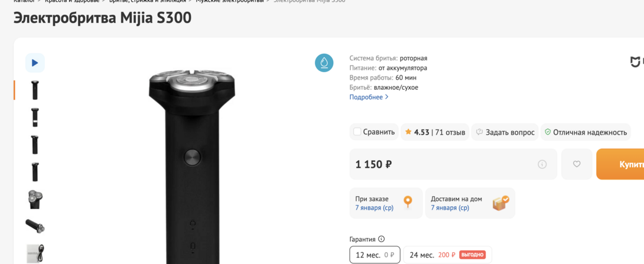
Task: Select the 24 мес. warranty option
Action: (447, 255)
